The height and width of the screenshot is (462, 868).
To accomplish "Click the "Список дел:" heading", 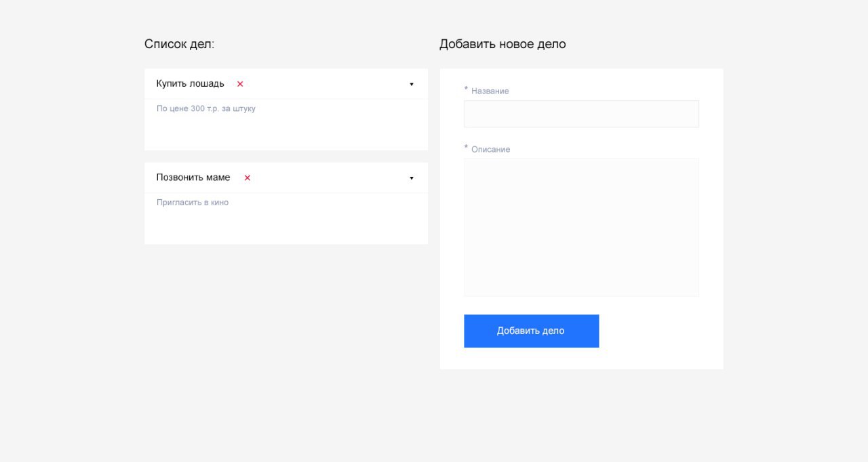I will click(x=179, y=44).
